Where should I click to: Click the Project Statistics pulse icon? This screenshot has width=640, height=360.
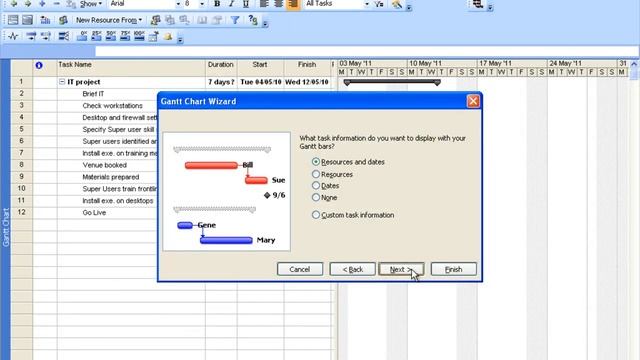pos(13,36)
